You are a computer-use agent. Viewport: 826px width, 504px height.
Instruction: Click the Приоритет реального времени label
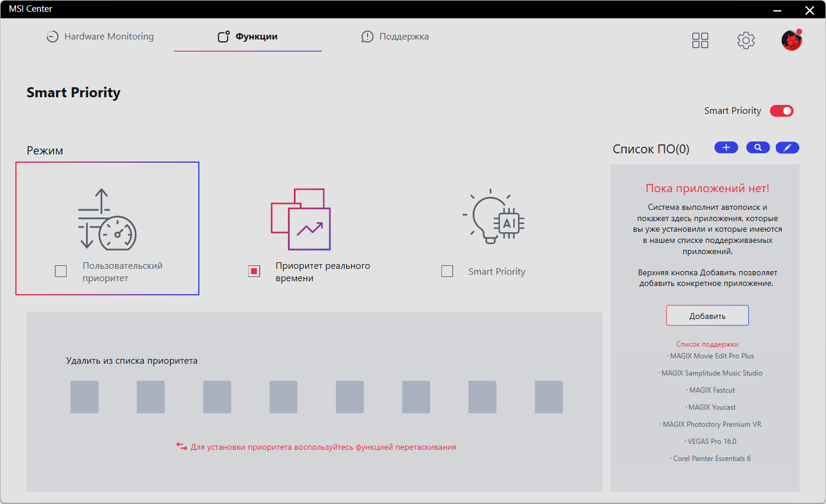point(323,272)
